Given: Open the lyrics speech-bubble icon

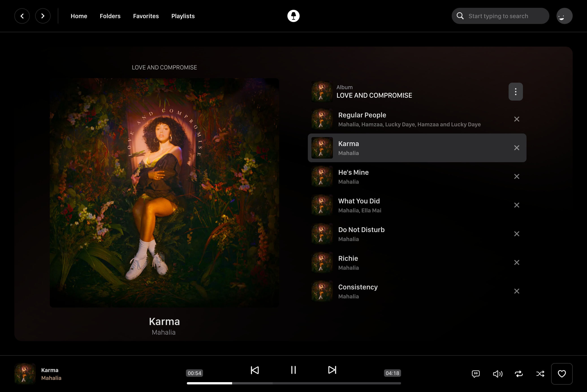Looking at the screenshot, I should [475, 374].
